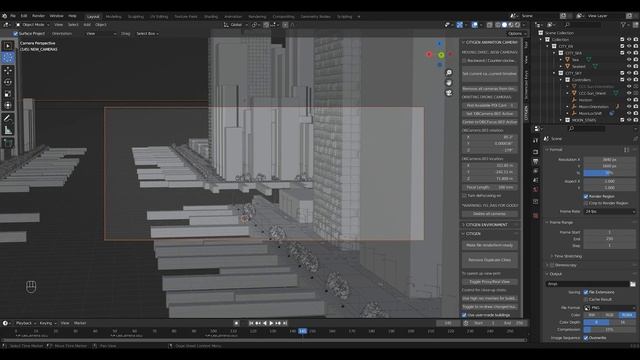640x360 pixels.
Task: Click the outliner filter funnel icon
Action: [x=624, y=25]
